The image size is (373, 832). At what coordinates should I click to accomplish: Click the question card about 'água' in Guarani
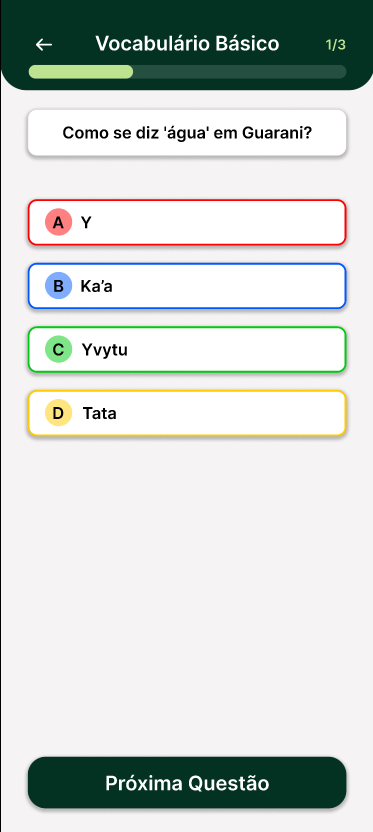pos(187,133)
